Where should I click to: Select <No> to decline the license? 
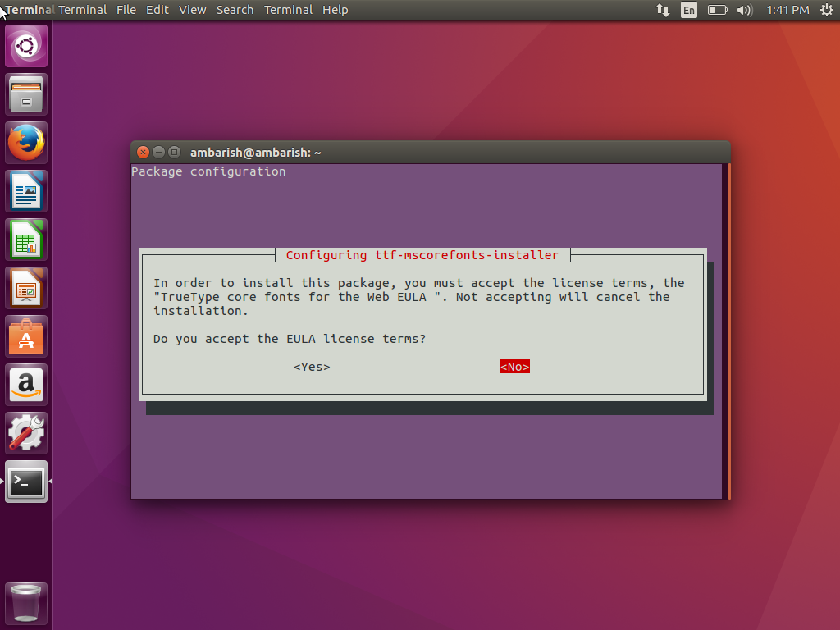pyautogui.click(x=514, y=367)
